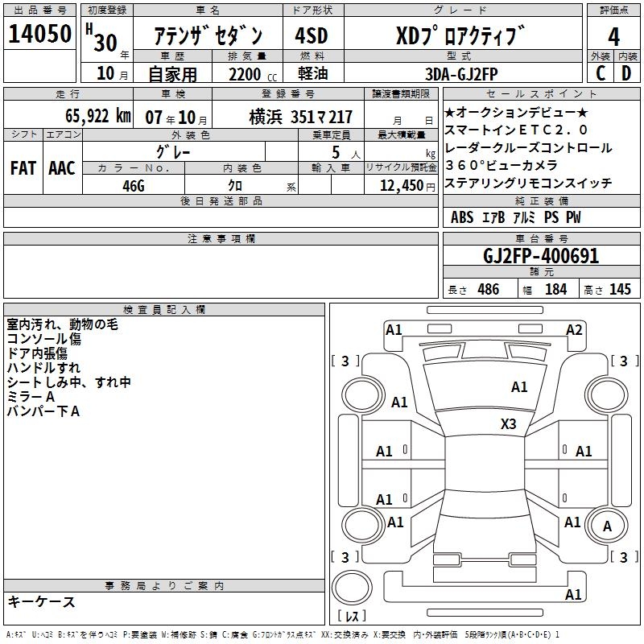Click the A1 mark on the windshield
This screenshot has width=644, height=644.
pyautogui.click(x=519, y=387)
